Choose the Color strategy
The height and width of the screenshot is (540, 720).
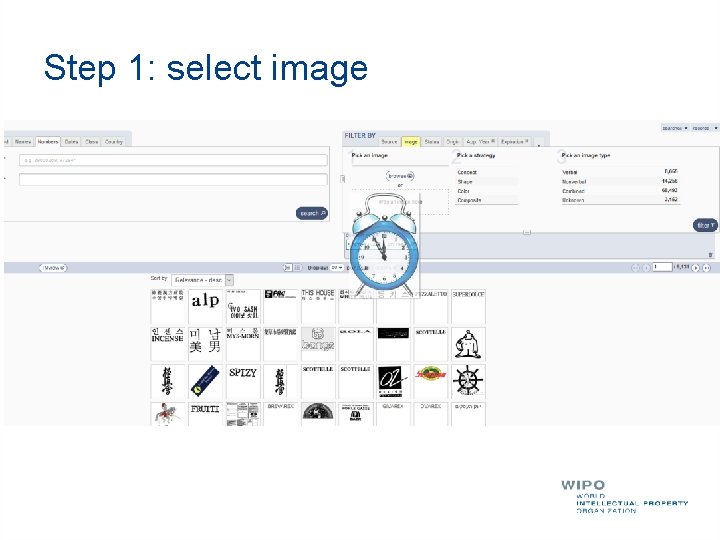487,191
